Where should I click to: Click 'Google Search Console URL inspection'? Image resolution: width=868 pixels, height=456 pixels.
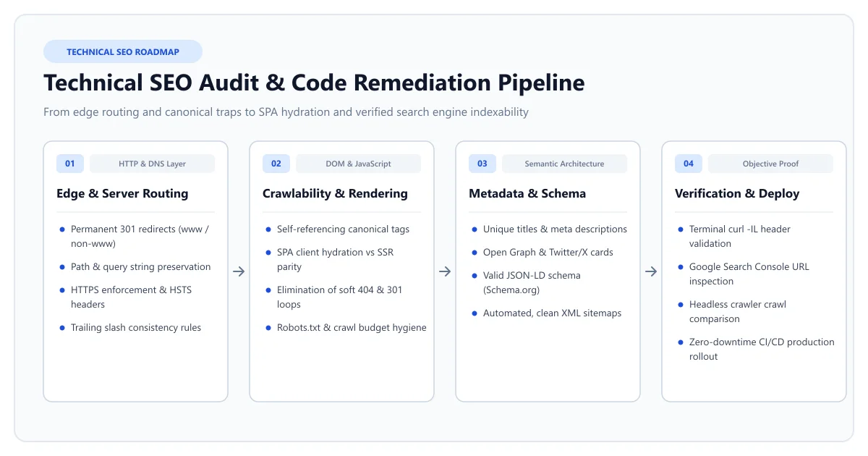pos(749,274)
